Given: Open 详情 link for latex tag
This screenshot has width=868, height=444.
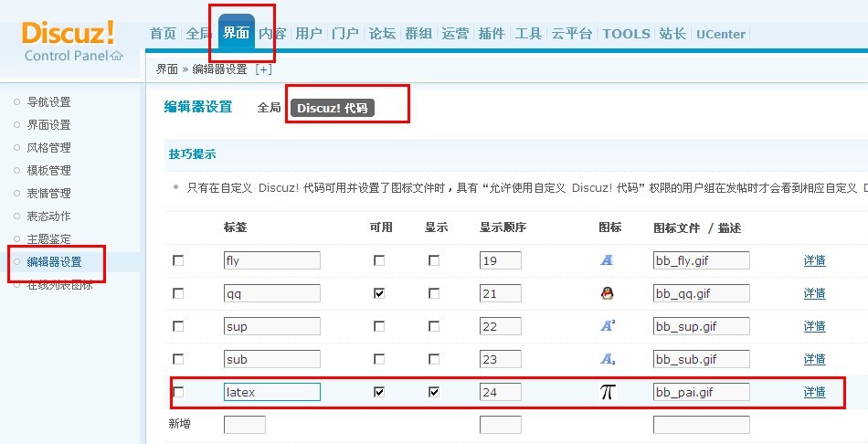Looking at the screenshot, I should 814,391.
